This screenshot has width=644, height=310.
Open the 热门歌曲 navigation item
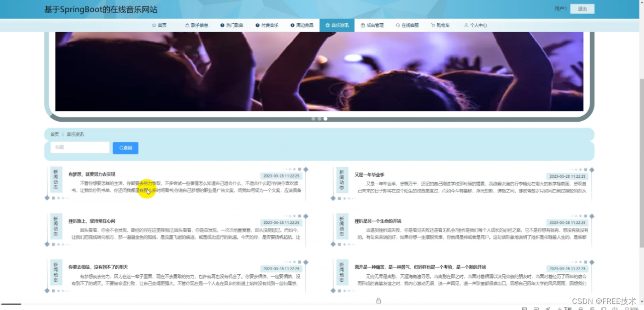tap(231, 25)
